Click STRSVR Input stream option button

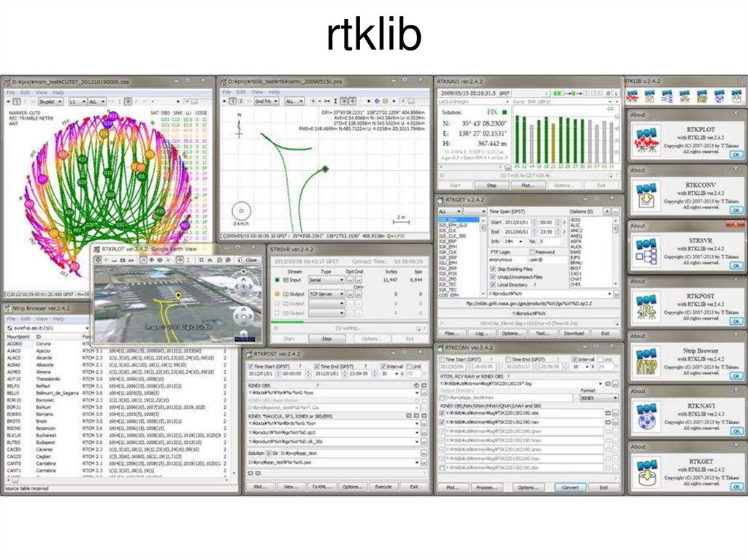pyautogui.click(x=351, y=280)
